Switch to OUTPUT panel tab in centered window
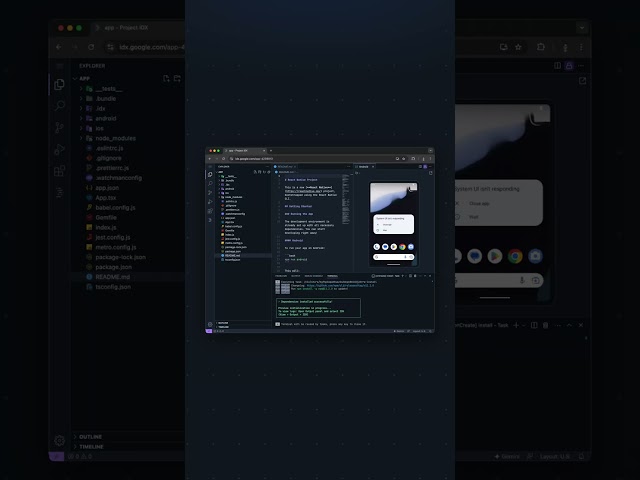640x480 pixels. (296, 276)
